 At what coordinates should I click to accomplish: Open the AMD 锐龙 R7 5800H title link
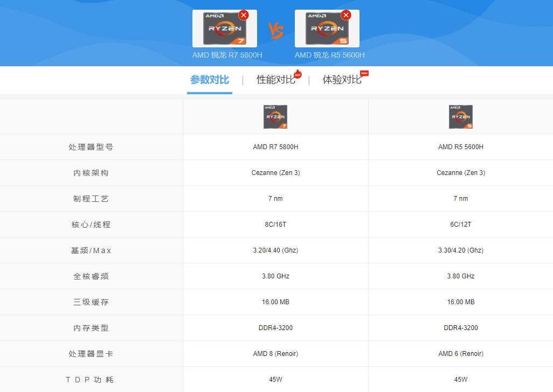(x=227, y=55)
